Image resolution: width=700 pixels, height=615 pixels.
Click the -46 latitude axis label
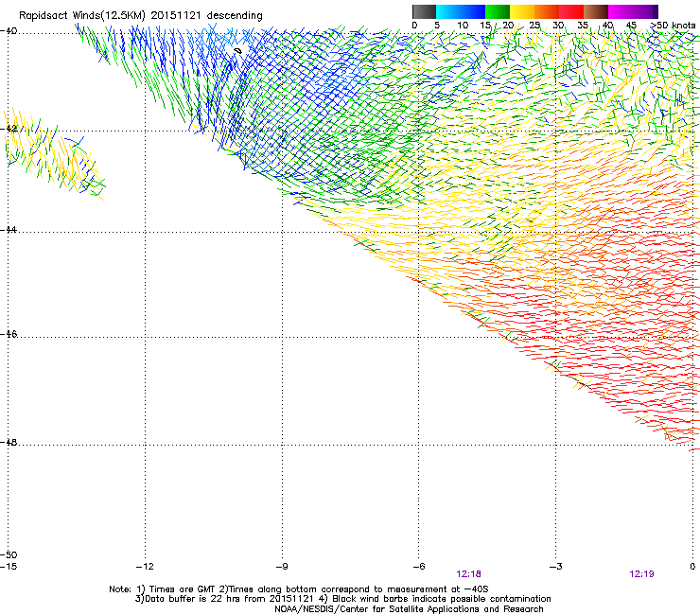click(x=9, y=334)
